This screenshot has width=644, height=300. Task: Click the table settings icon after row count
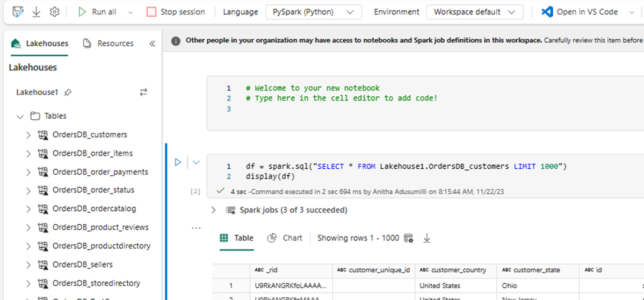(x=408, y=238)
